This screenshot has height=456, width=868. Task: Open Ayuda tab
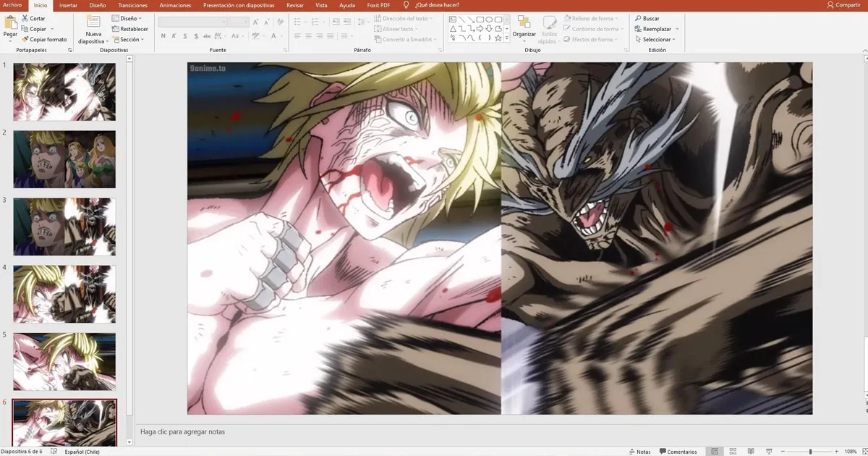point(347,5)
